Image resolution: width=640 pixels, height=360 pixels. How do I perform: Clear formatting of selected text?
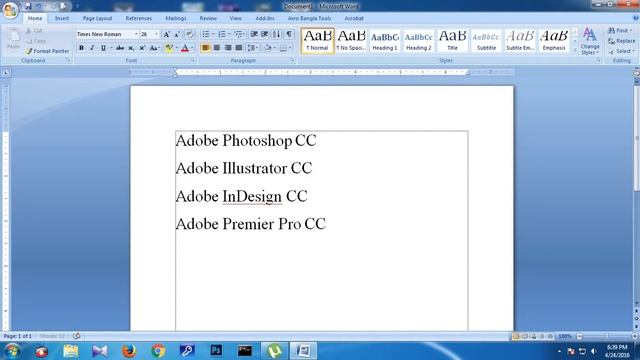[x=189, y=35]
